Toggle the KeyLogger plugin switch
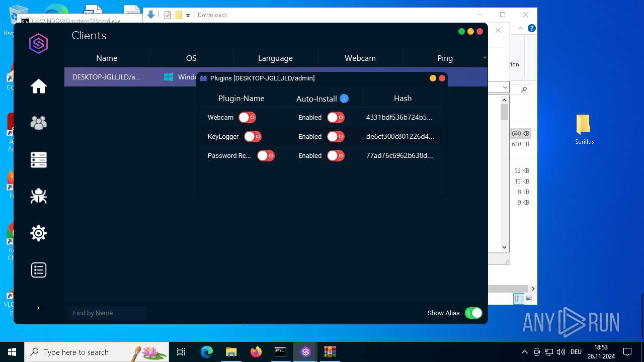The height and width of the screenshot is (362, 644). (x=253, y=137)
